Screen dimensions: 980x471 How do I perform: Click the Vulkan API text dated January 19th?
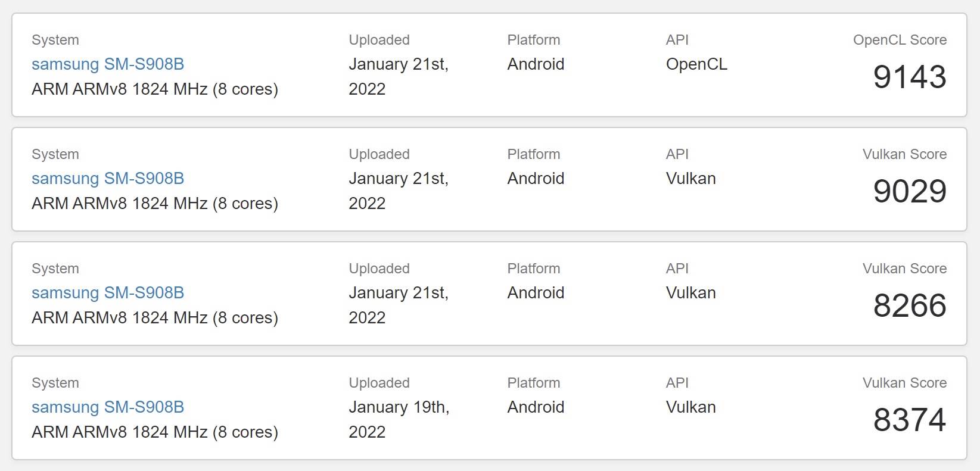[x=690, y=407]
